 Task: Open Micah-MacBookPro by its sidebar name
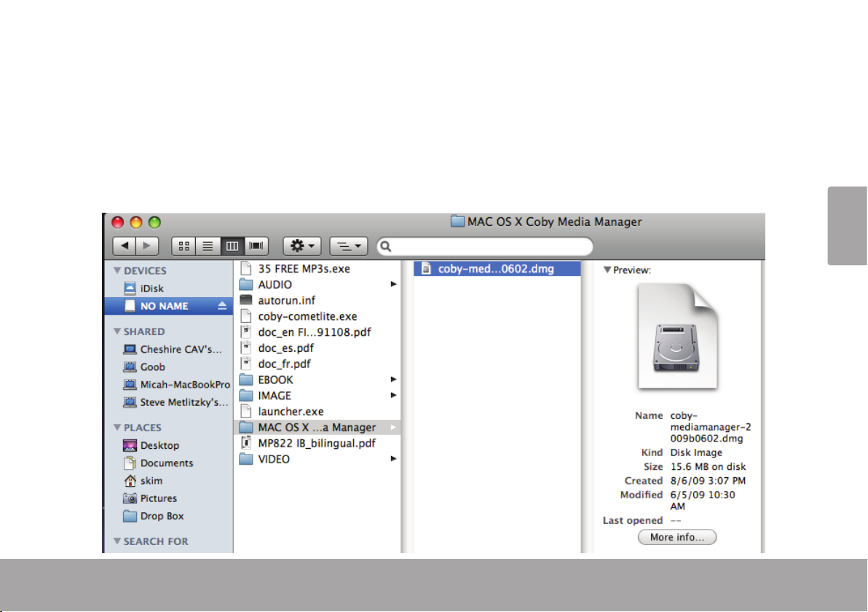[186, 385]
